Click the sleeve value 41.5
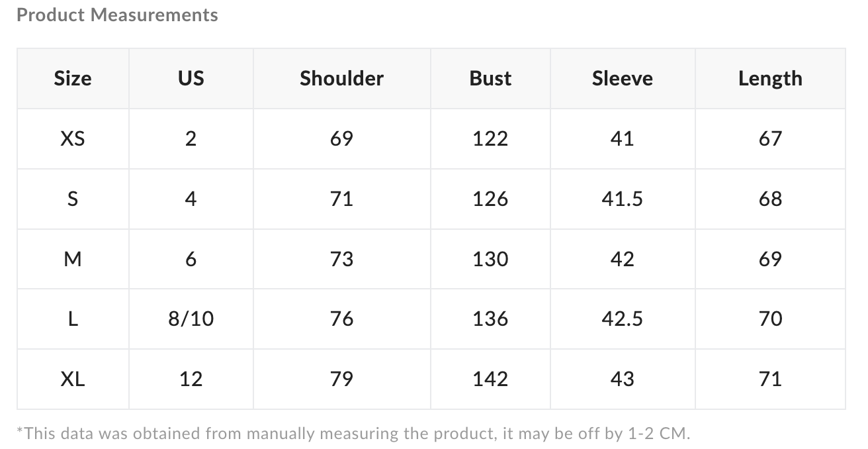Image resolution: width=868 pixels, height=449 pixels. point(622,199)
